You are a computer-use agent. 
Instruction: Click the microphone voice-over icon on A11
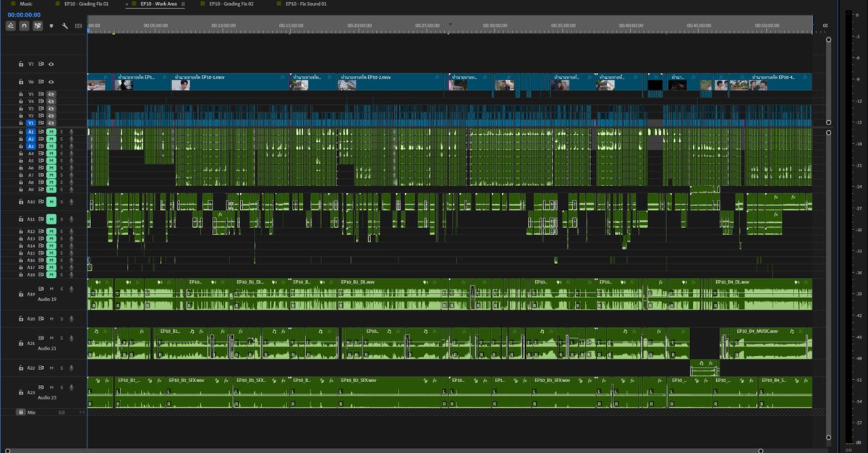point(72,219)
